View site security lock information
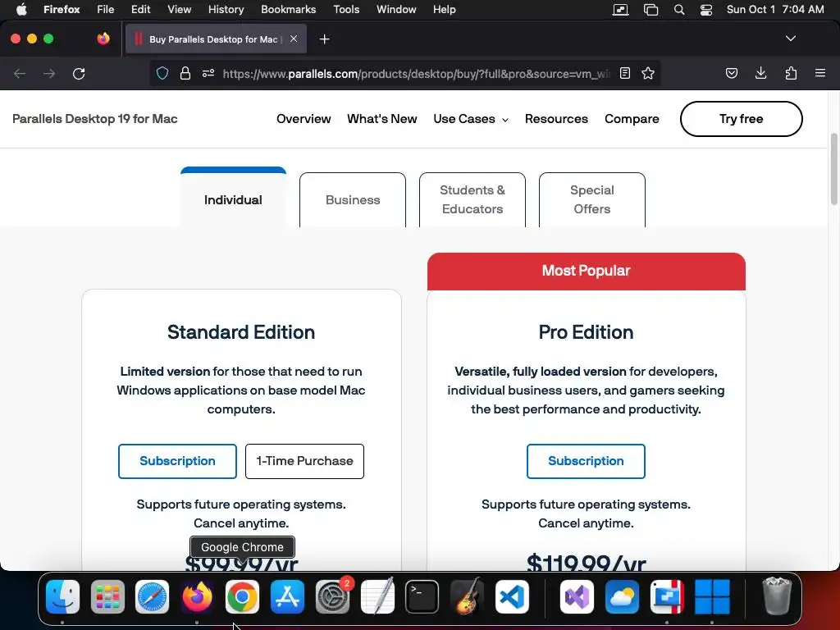Image resolution: width=840 pixels, height=630 pixels. (185, 73)
